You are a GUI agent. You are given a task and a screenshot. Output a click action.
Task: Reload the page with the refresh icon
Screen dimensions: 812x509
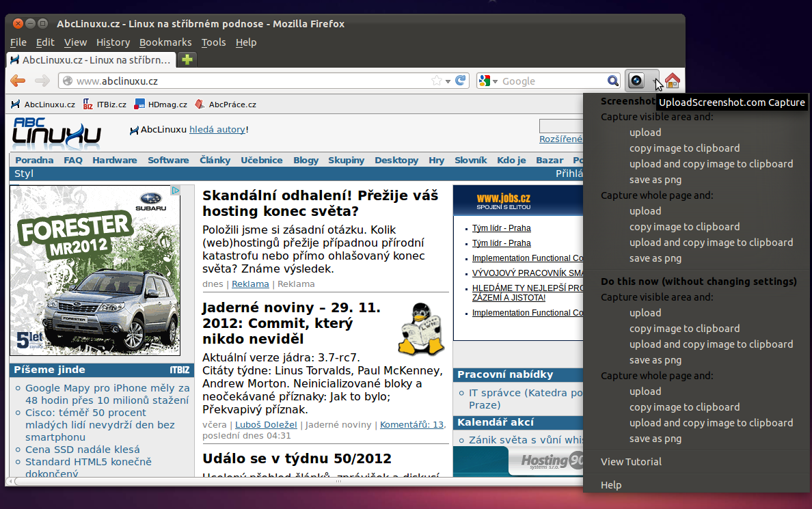click(x=460, y=80)
